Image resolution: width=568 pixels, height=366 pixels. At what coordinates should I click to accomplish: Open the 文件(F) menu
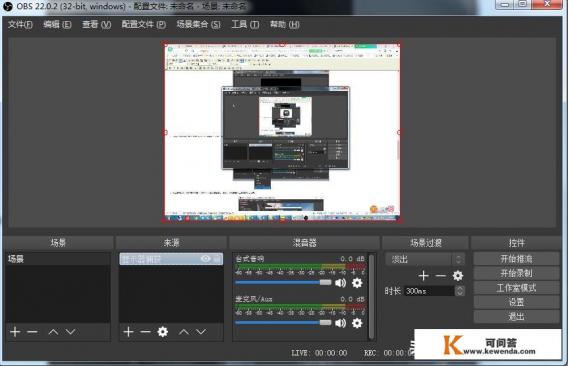click(20, 25)
